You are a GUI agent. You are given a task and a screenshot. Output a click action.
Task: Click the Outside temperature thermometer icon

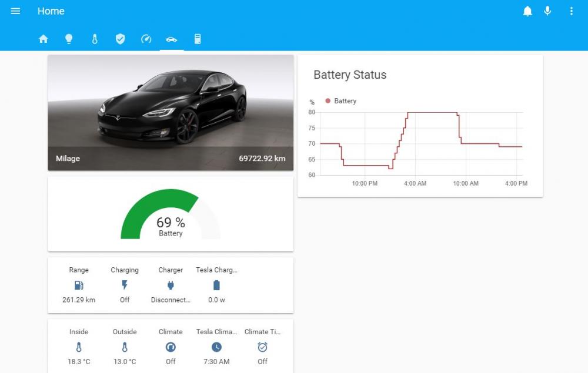(125, 347)
